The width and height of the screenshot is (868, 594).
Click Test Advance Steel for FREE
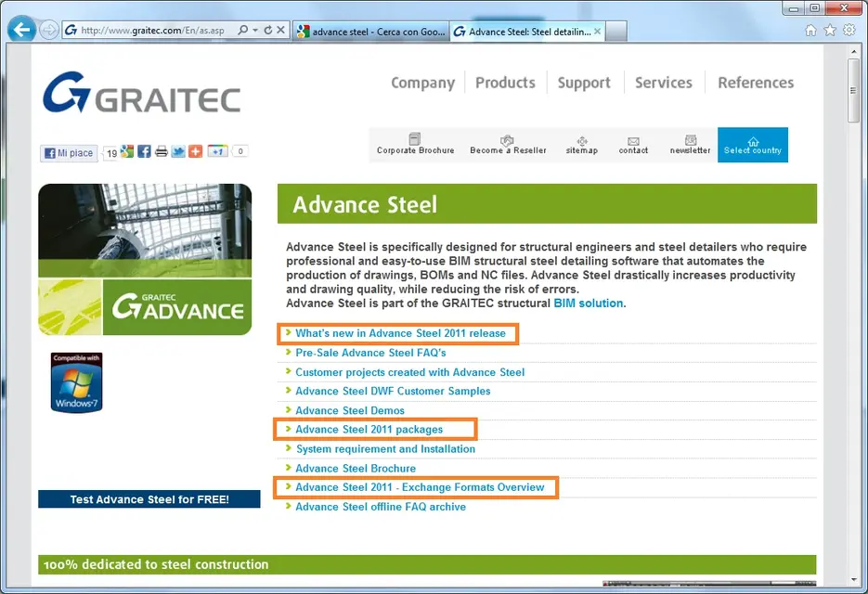point(149,498)
